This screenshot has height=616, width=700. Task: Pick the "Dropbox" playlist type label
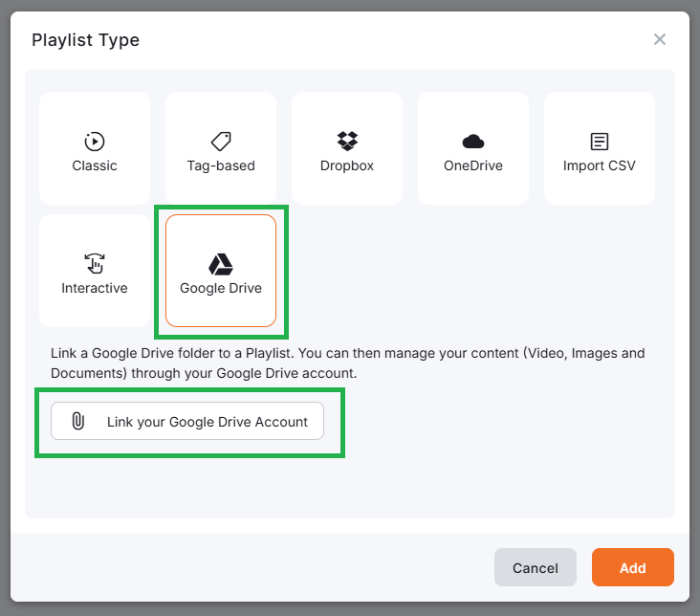pos(347,165)
